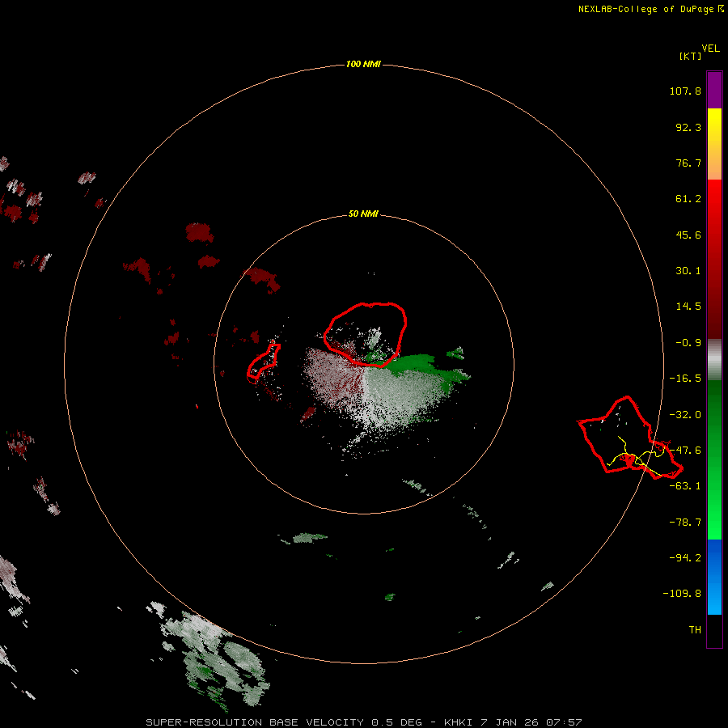Click the 92.3 velocity scale value
The width and height of the screenshot is (728, 728).
(688, 127)
